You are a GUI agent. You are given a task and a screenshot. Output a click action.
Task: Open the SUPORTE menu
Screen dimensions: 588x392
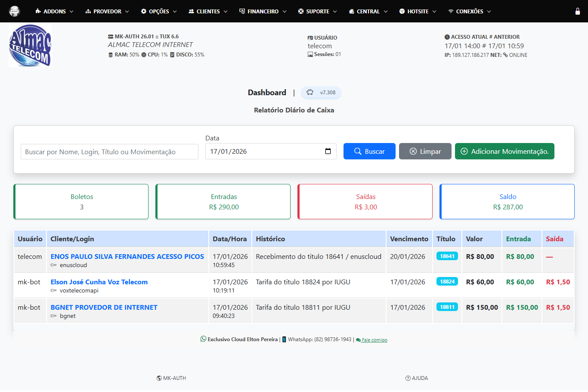tap(317, 11)
